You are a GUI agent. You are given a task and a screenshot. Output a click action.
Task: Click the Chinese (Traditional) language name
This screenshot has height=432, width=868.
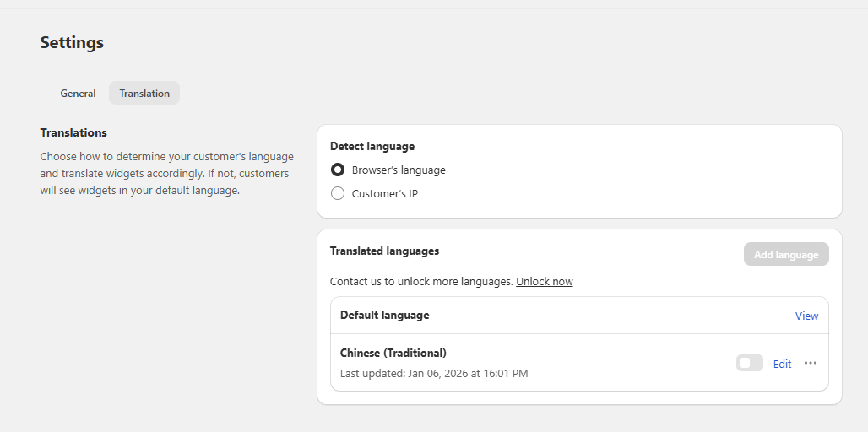click(393, 353)
